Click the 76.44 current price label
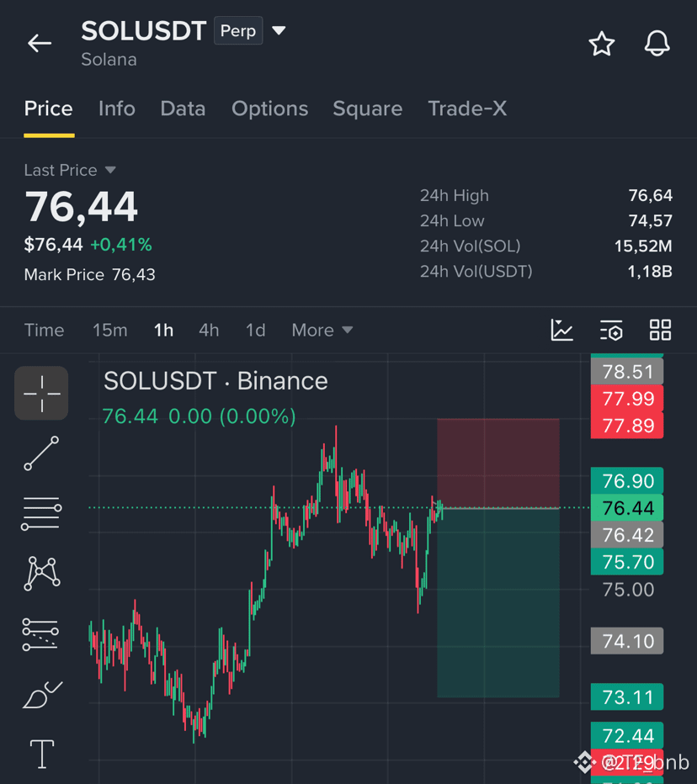This screenshot has width=697, height=784. [627, 508]
